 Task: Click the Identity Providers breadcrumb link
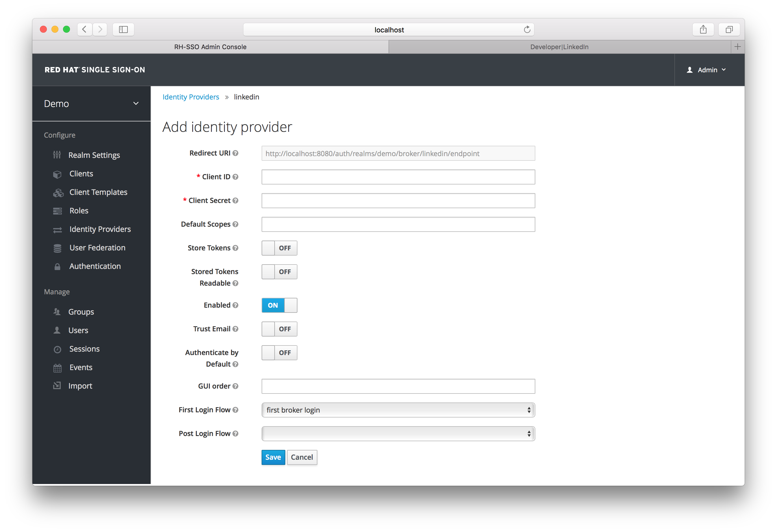pyautogui.click(x=191, y=97)
